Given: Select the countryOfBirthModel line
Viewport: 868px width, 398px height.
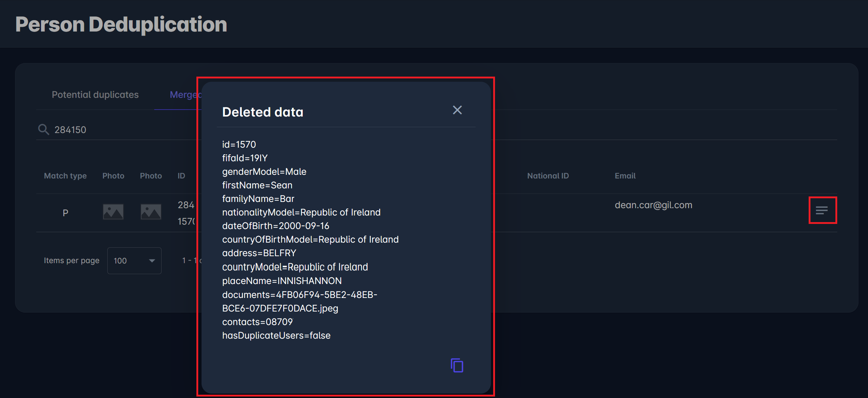Looking at the screenshot, I should (310, 239).
